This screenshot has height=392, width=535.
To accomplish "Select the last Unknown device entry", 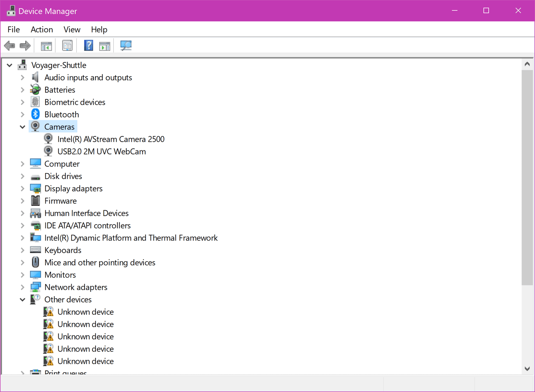I will (86, 361).
